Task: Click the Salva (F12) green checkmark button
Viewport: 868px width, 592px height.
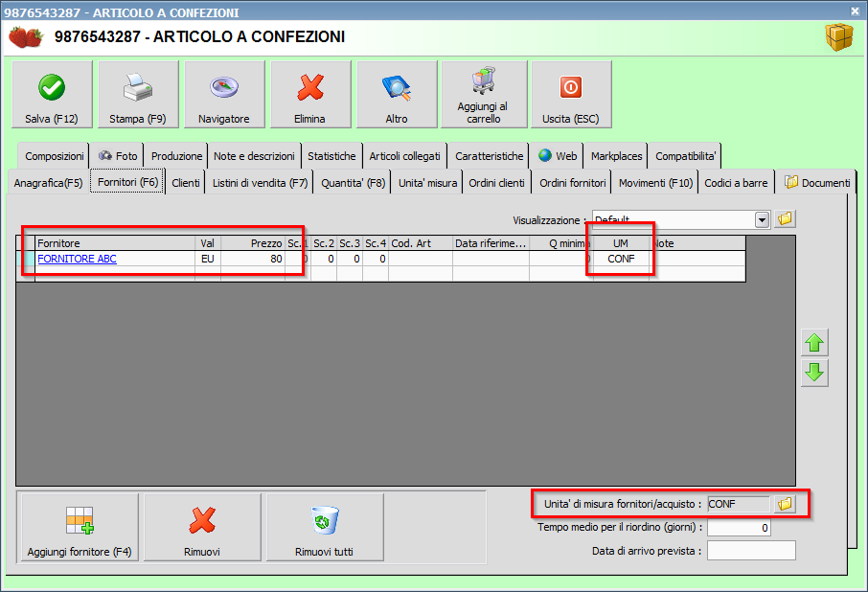Action: tap(52, 95)
